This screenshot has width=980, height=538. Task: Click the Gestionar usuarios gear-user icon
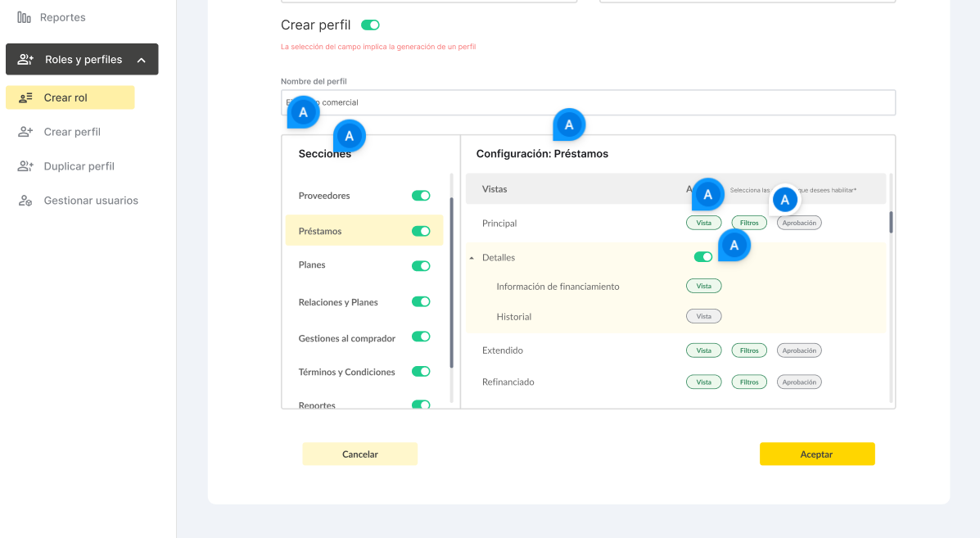pos(25,201)
